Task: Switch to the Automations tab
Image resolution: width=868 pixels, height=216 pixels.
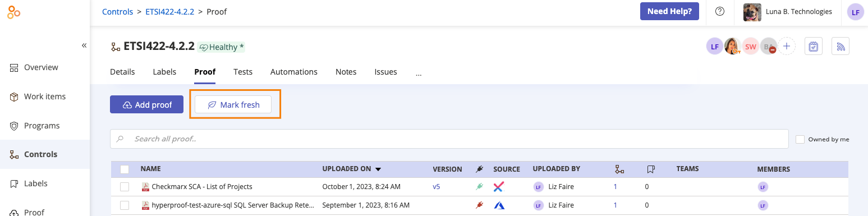Action: coord(294,72)
